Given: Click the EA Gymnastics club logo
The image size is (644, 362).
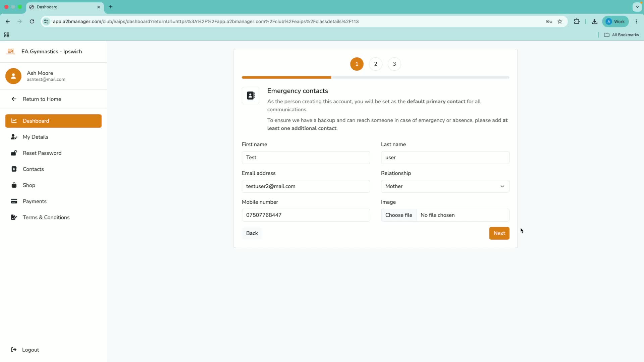Looking at the screenshot, I should [x=11, y=51].
